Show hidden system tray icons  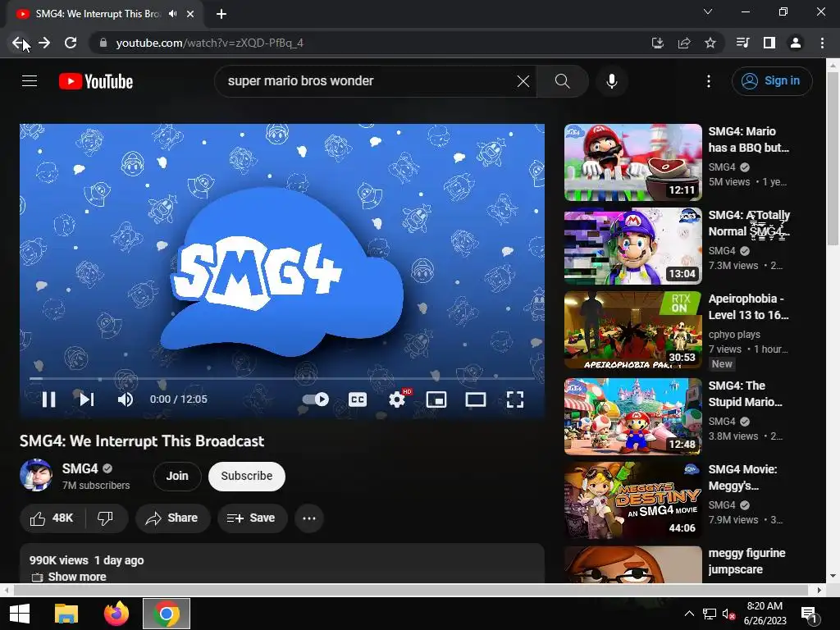click(689, 614)
